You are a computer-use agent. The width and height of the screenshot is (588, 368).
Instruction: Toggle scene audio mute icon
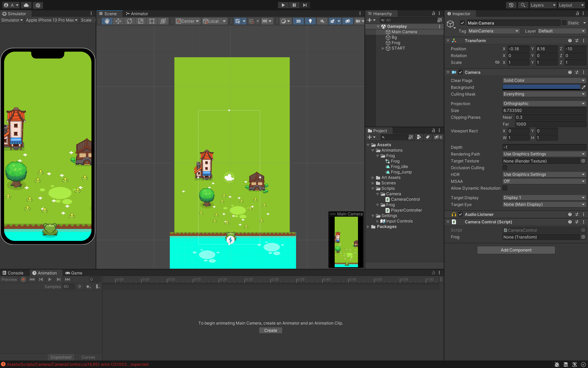[322, 21]
